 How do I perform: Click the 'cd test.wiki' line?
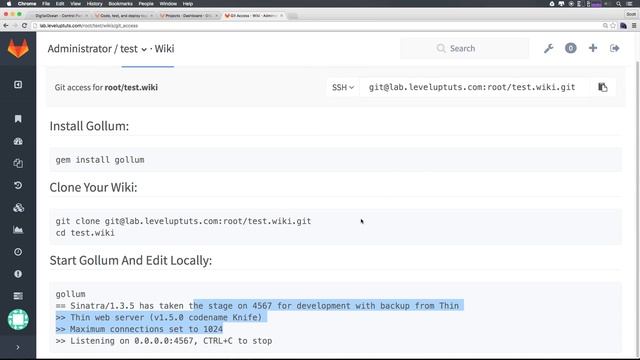click(x=85, y=233)
